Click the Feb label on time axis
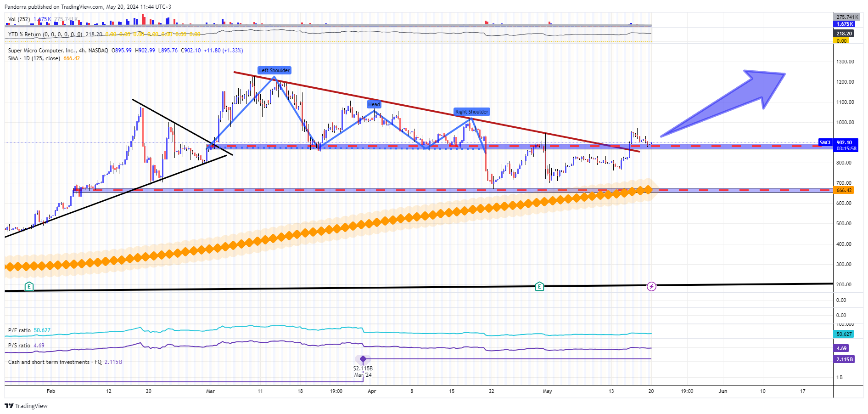This screenshot has height=414, width=868. pyautogui.click(x=51, y=391)
